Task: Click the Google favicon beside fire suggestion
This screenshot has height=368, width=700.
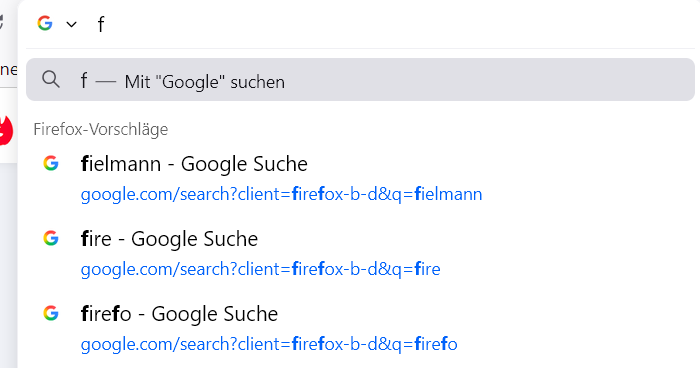Action: pos(51,238)
